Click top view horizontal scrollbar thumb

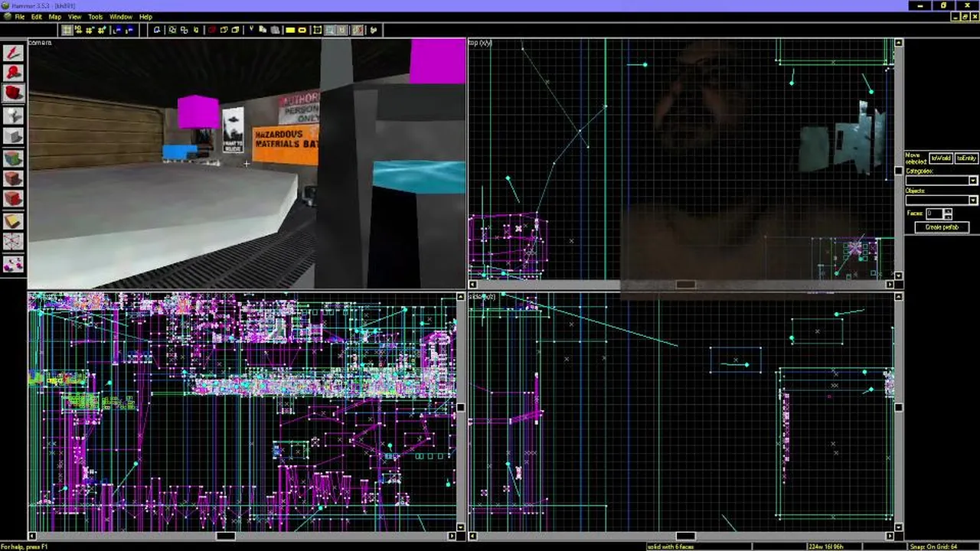(x=685, y=285)
